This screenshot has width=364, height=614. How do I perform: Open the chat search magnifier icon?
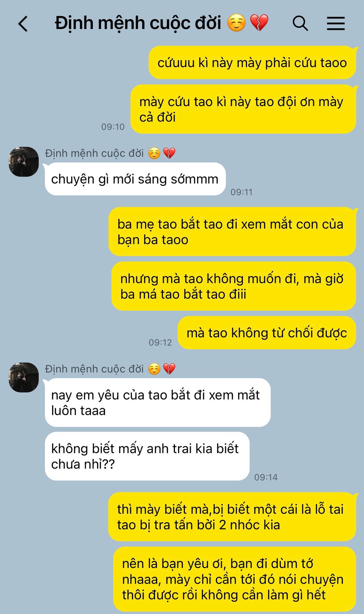point(300,23)
